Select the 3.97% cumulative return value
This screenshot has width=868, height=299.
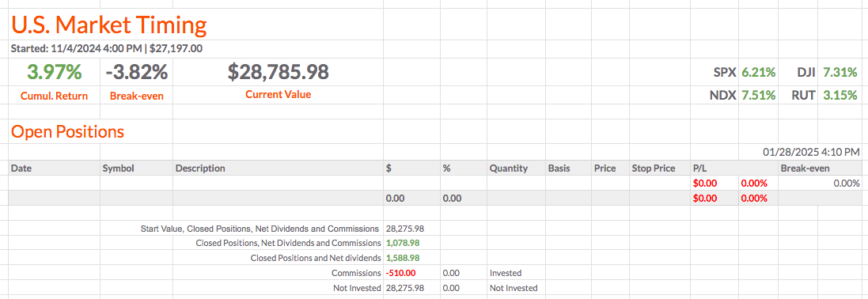55,72
